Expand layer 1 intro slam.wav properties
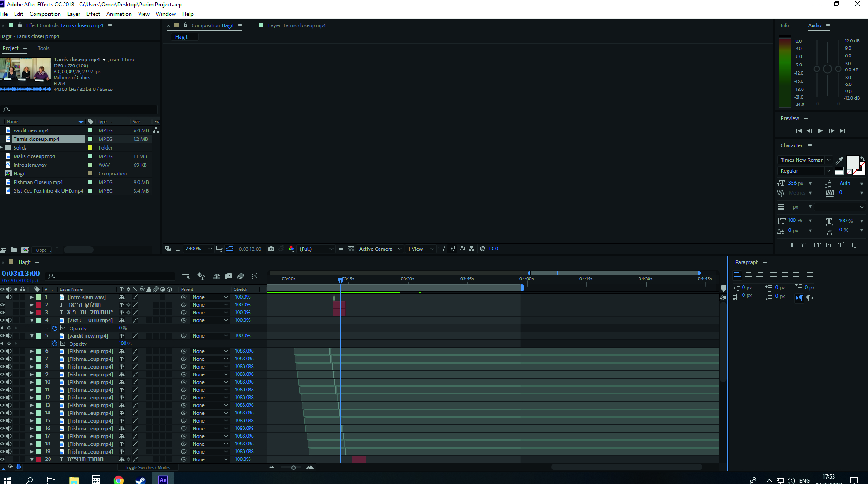The width and height of the screenshot is (868, 484). (32, 297)
